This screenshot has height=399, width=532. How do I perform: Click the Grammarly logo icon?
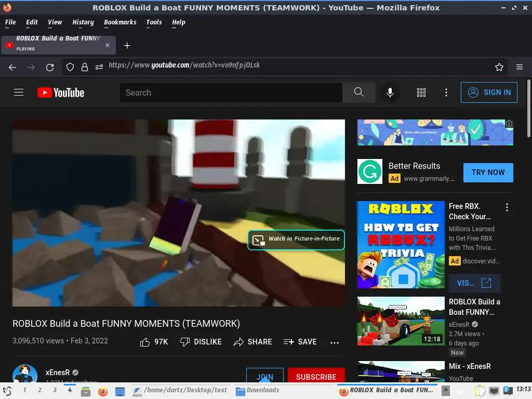[370, 171]
